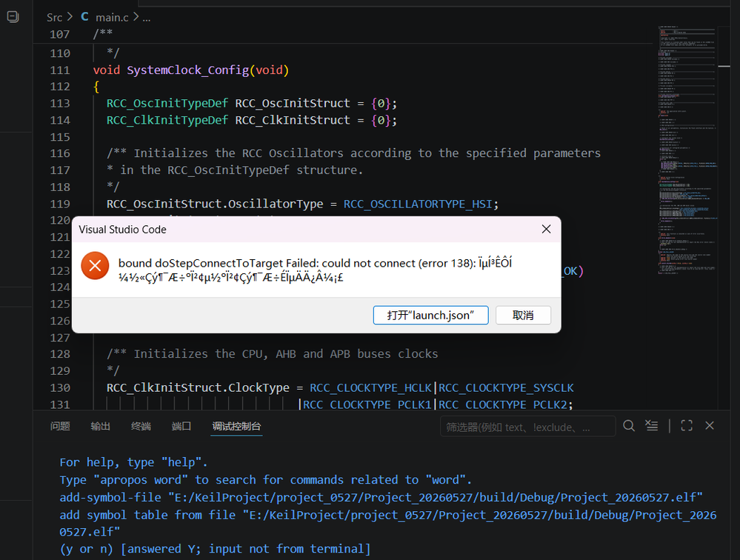Image resolution: width=740 pixels, height=560 pixels.
Task: Click the code minimap on the right
Action: 688,151
